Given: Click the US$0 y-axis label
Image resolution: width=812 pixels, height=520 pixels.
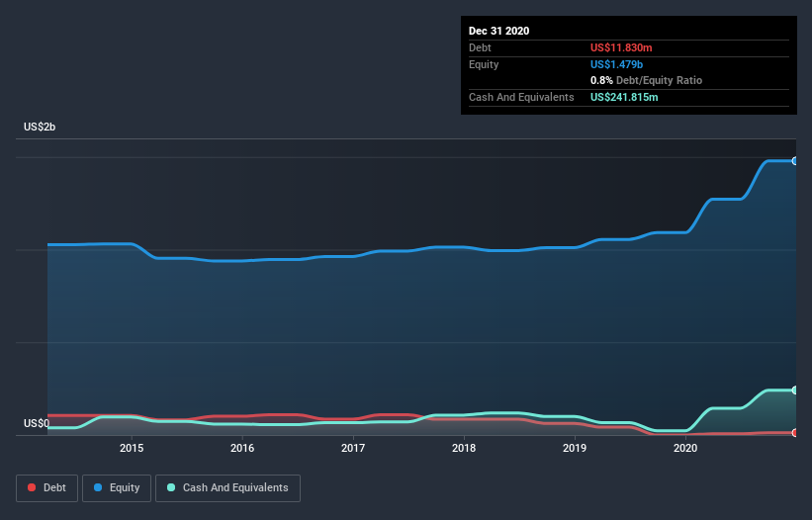Looking at the screenshot, I should click(37, 423).
